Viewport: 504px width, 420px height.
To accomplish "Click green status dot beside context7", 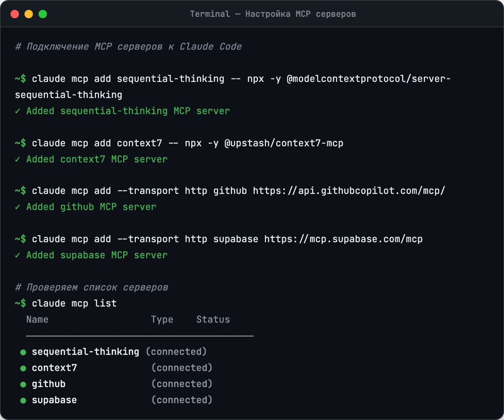I will pyautogui.click(x=23, y=368).
